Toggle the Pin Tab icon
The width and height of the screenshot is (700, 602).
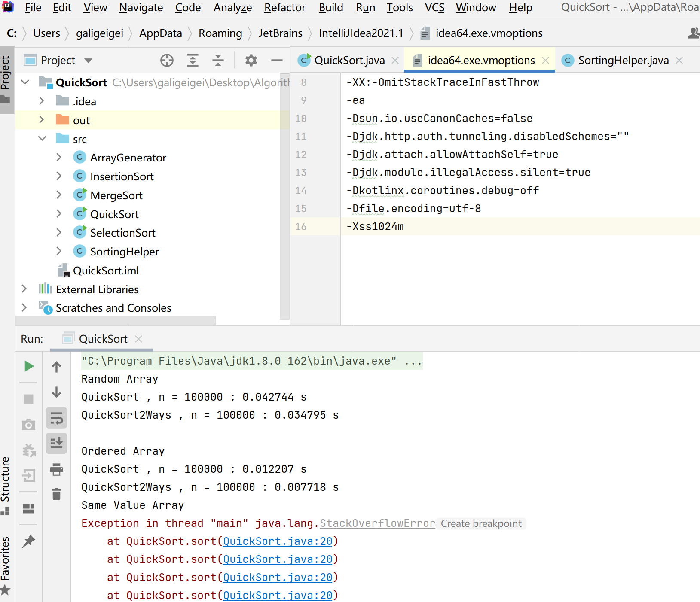click(x=29, y=541)
